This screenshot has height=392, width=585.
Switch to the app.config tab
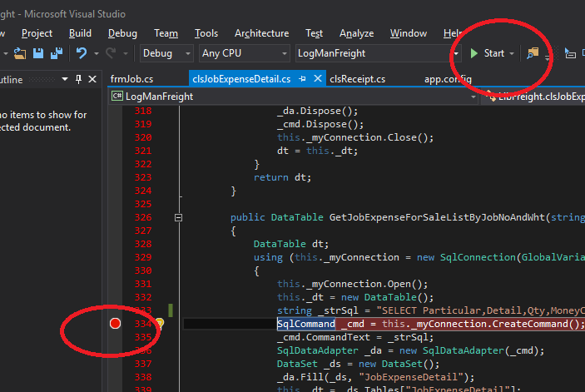(448, 79)
